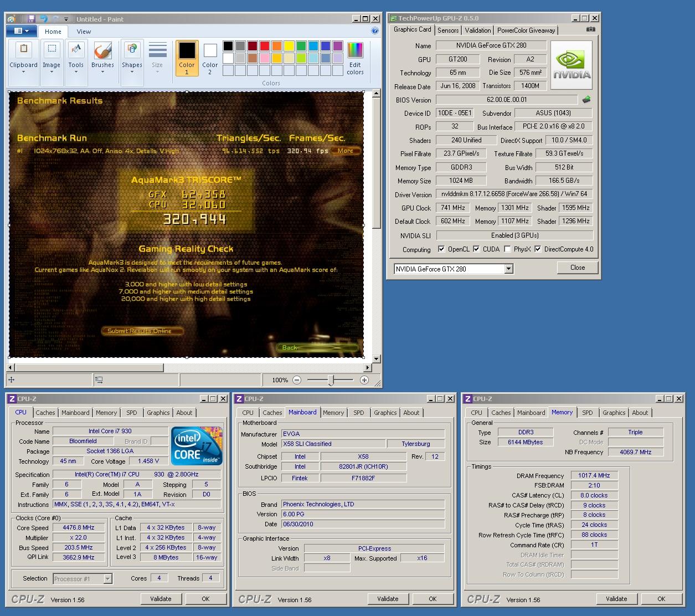Click the GPU-Z title bar app icon

tap(393, 18)
